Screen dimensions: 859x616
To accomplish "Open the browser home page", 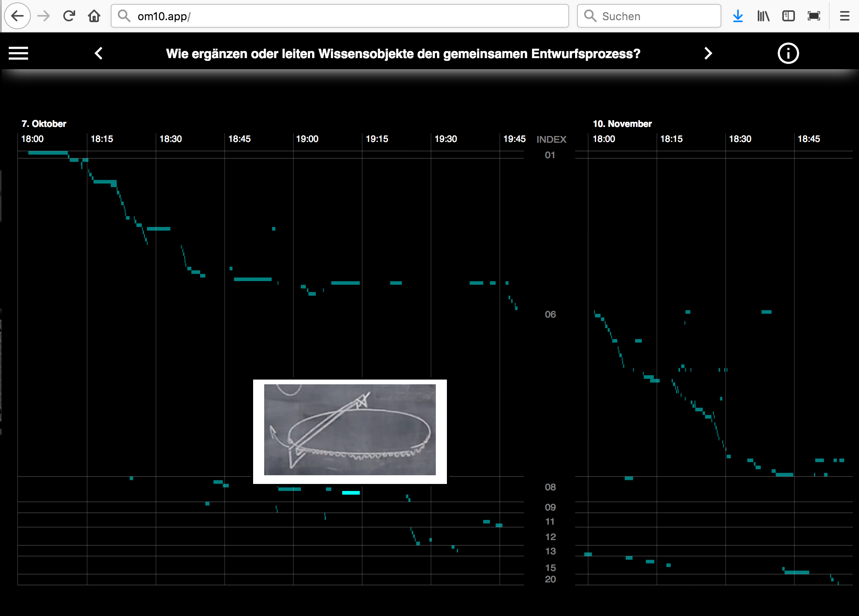I will 94,16.
